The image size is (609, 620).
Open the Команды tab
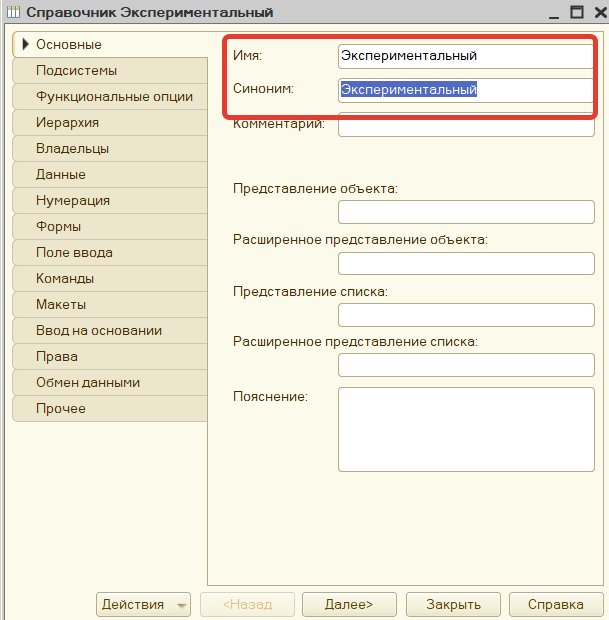(110, 279)
